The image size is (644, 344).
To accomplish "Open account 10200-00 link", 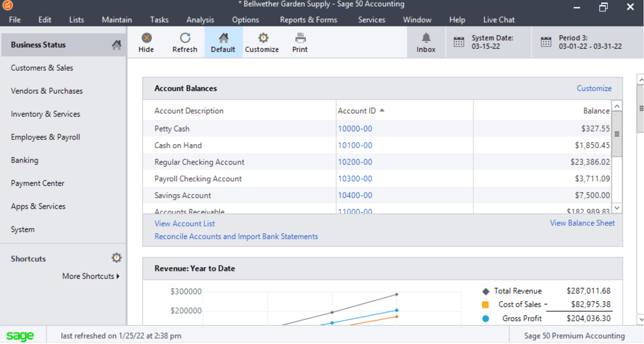I will [x=355, y=162].
